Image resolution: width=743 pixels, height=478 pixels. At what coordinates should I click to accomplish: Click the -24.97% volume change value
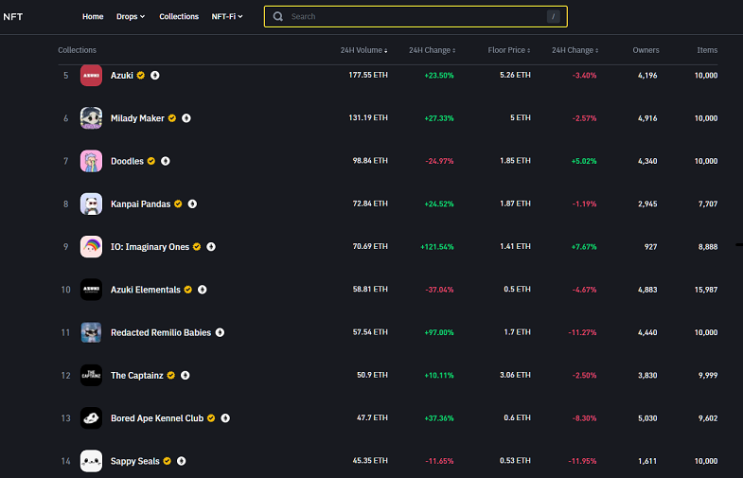point(439,161)
